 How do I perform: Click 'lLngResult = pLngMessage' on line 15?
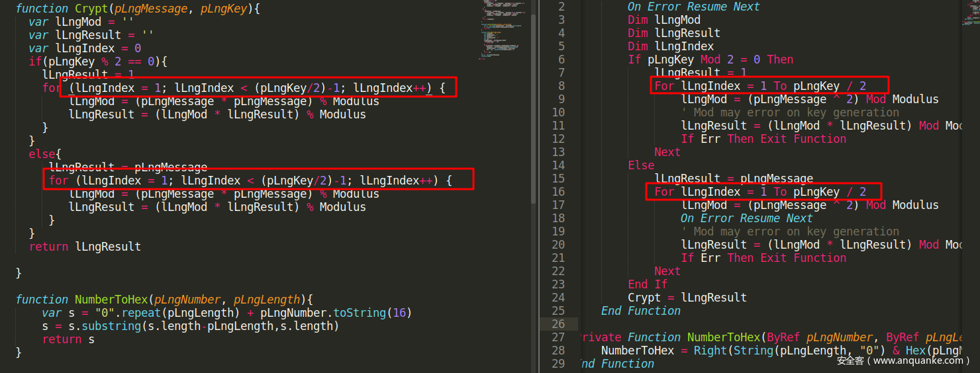tap(734, 179)
